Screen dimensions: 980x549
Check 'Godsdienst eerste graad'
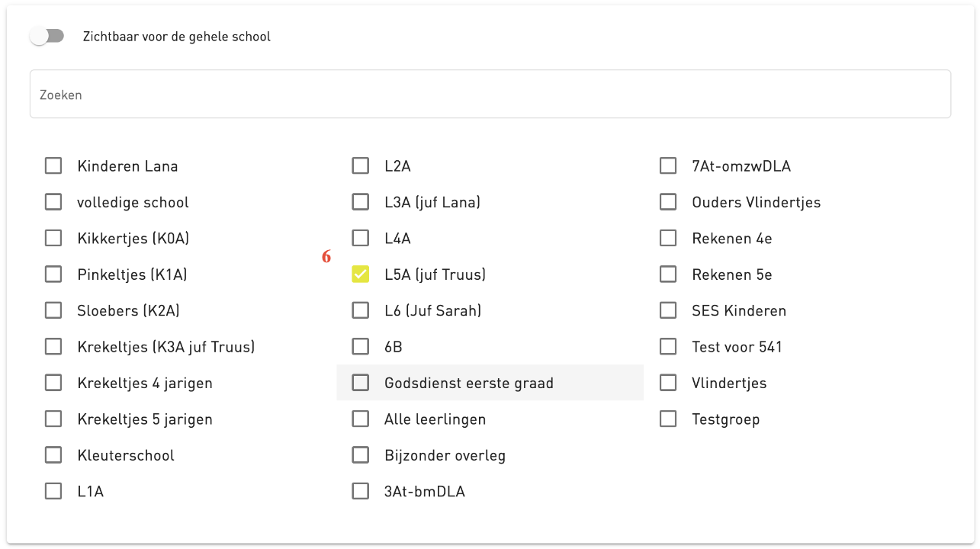[360, 382]
